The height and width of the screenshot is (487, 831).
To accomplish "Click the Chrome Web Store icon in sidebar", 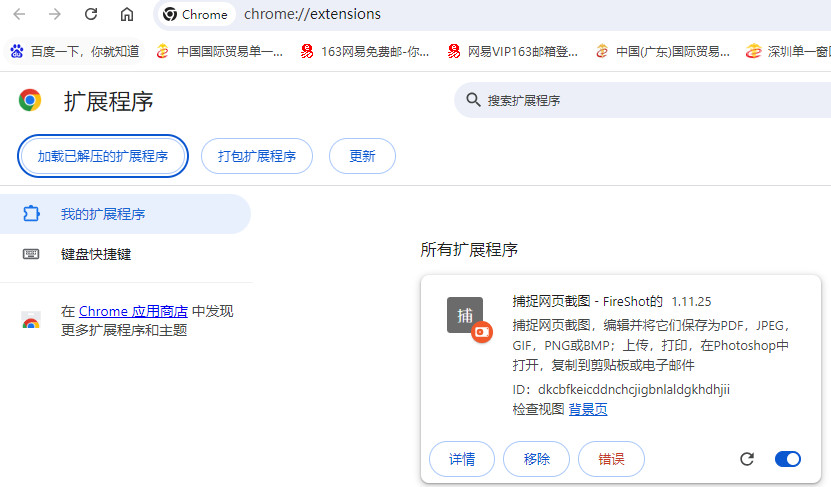I will click(x=31, y=321).
